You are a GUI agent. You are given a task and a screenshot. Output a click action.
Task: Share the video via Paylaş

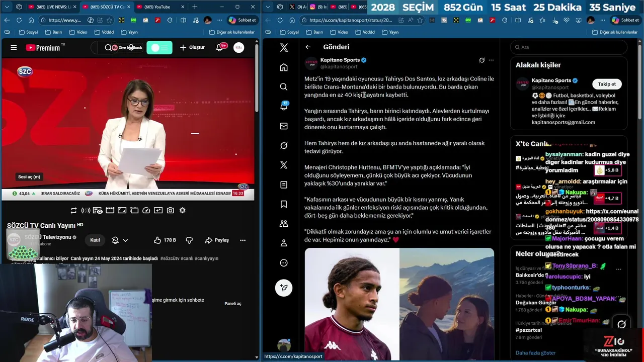pyautogui.click(x=217, y=240)
